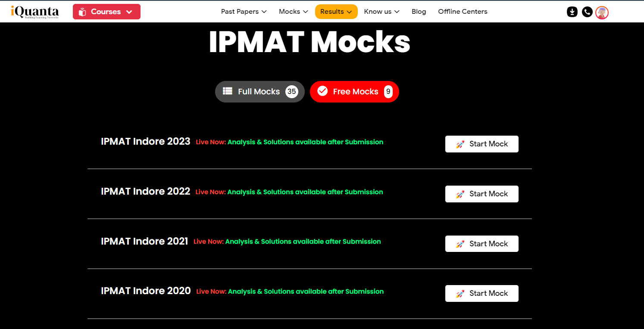644x329 pixels.
Task: Click the IPMAT Indore 2022 title
Action: [x=146, y=192]
